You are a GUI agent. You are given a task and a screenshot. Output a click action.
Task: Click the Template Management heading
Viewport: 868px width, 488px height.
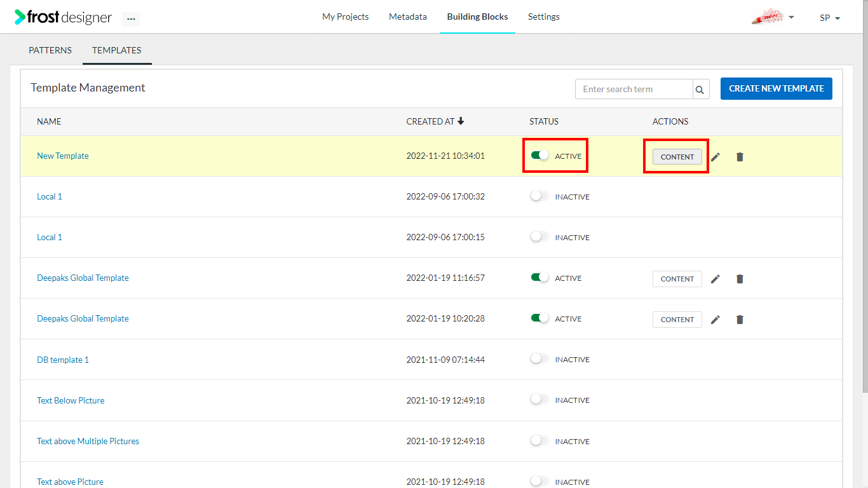click(x=88, y=88)
